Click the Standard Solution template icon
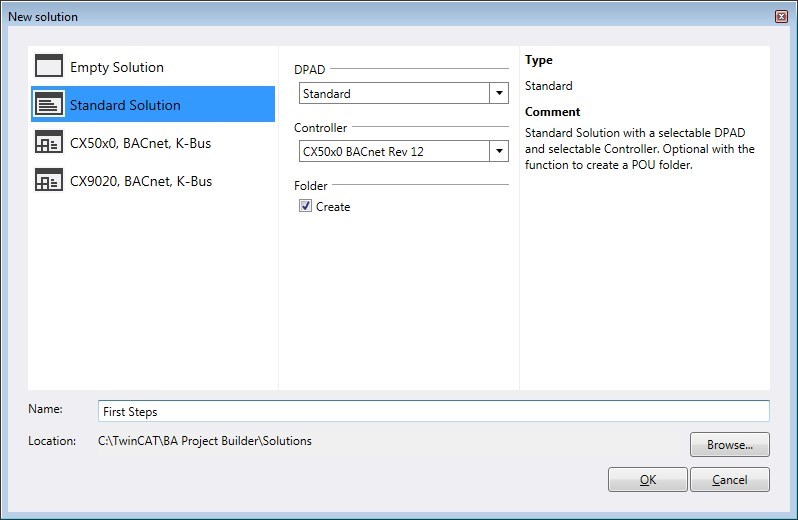This screenshot has width=798, height=520. point(49,104)
